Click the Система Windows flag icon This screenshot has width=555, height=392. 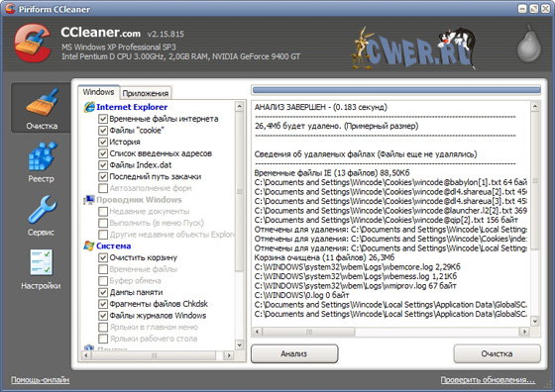tap(89, 245)
